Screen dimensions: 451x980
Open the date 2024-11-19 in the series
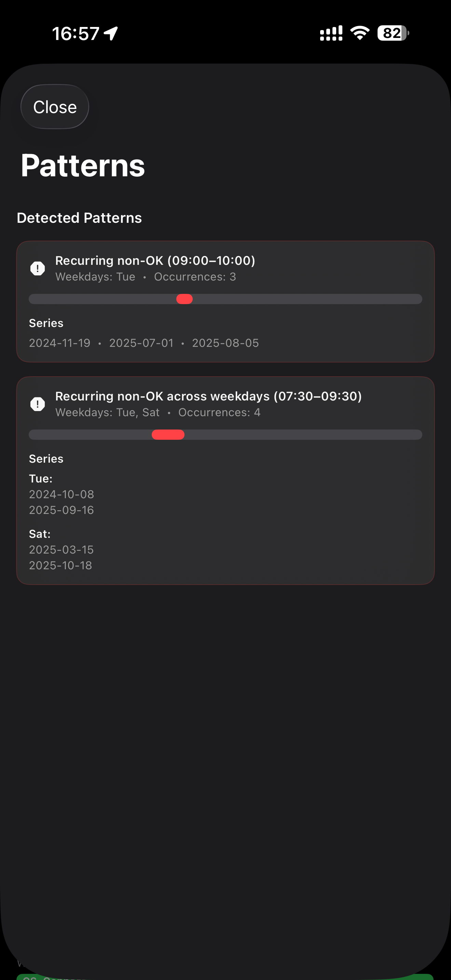59,343
